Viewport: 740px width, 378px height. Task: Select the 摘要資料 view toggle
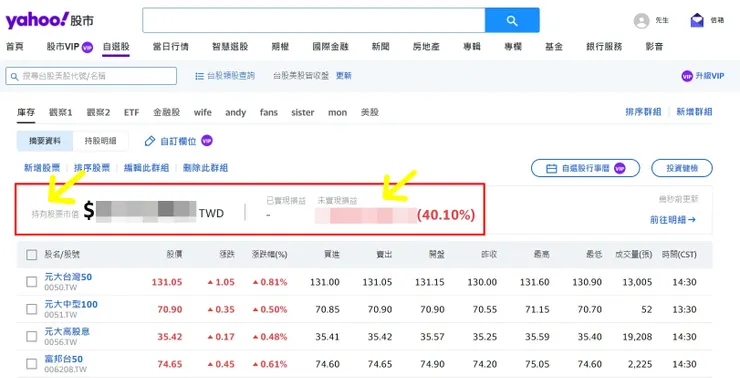45,141
